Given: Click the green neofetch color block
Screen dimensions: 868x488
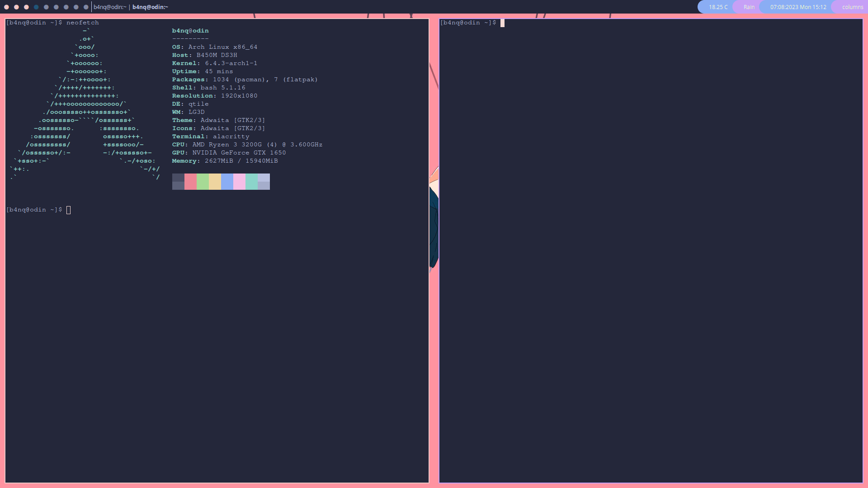Looking at the screenshot, I should [203, 182].
